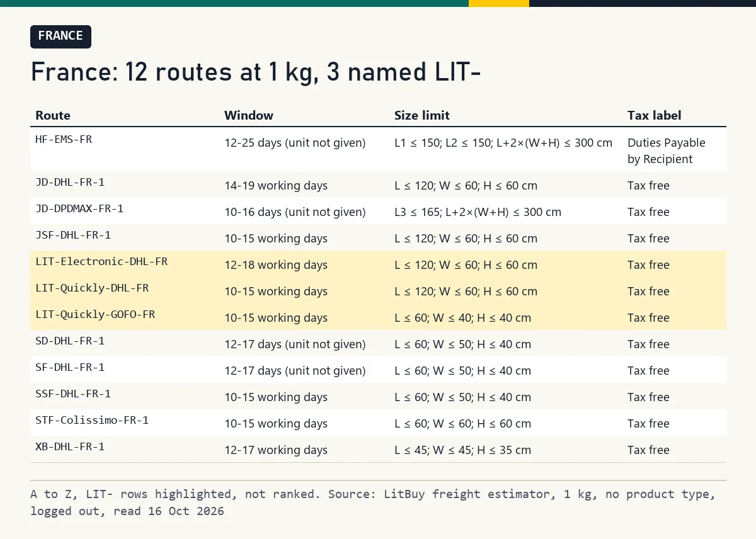The height and width of the screenshot is (539, 756).
Task: Click the Size limit column header
Action: 422,115
